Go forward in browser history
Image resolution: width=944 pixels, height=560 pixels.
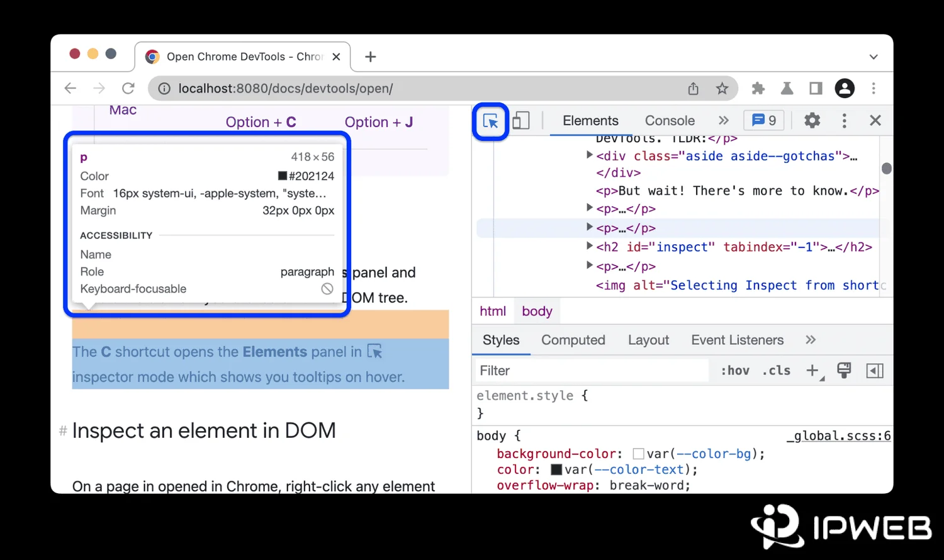pos(99,89)
